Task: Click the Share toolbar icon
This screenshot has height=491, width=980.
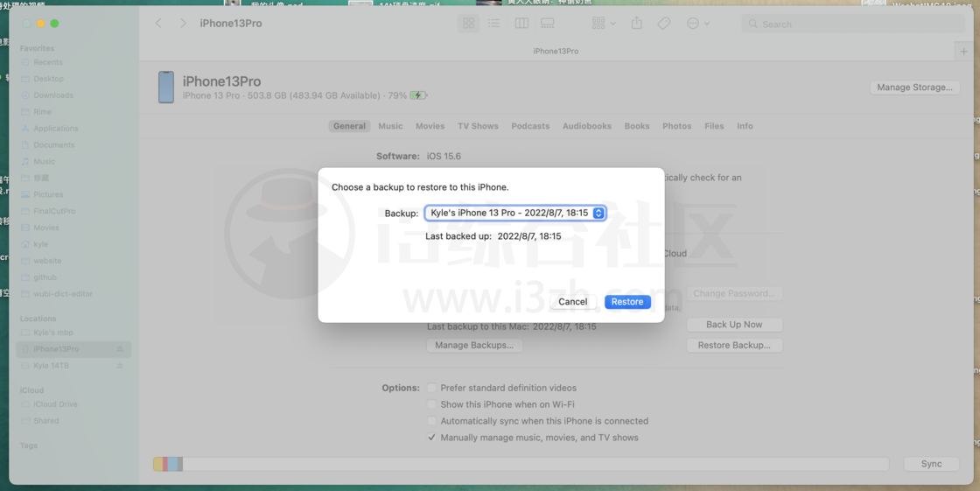Action: pos(636,23)
